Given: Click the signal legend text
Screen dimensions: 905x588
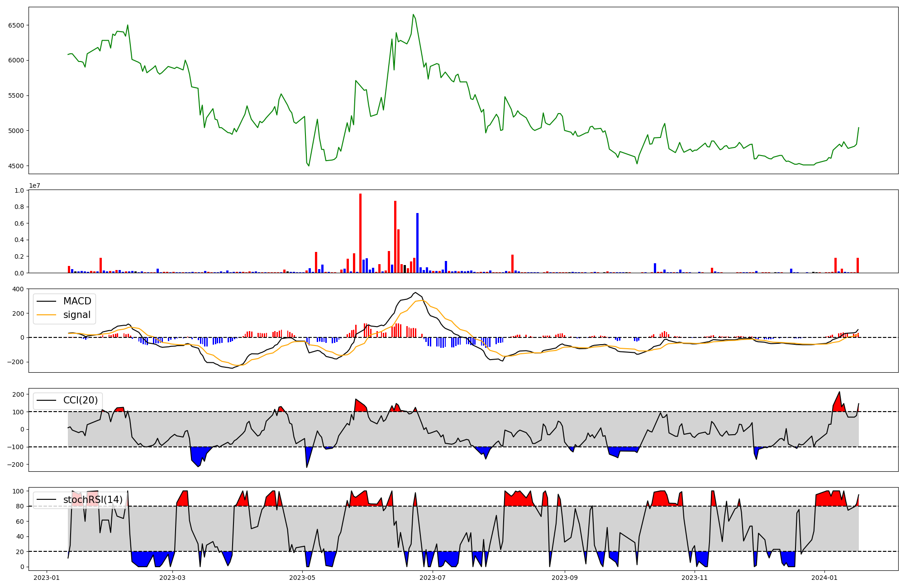Looking at the screenshot, I should click(77, 315).
